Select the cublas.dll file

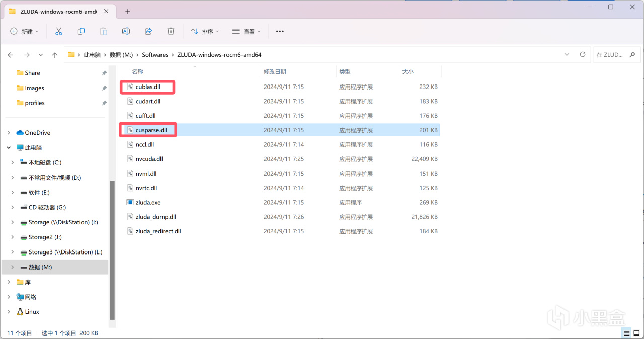point(148,87)
